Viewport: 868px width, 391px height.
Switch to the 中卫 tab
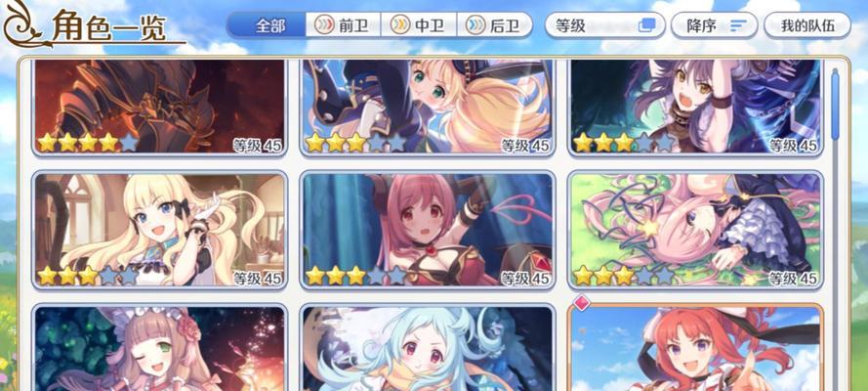419,24
